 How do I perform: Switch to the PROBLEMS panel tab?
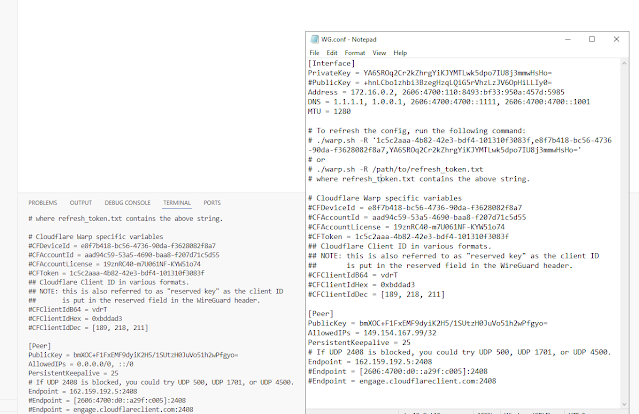pos(43,203)
